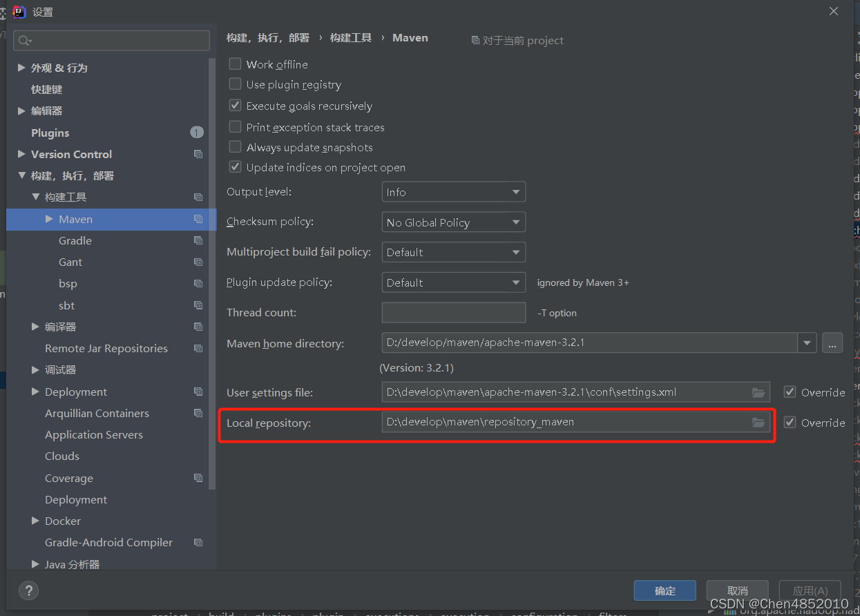Click project-level icon beside Gradle
The height and width of the screenshot is (616, 860).
198,240
